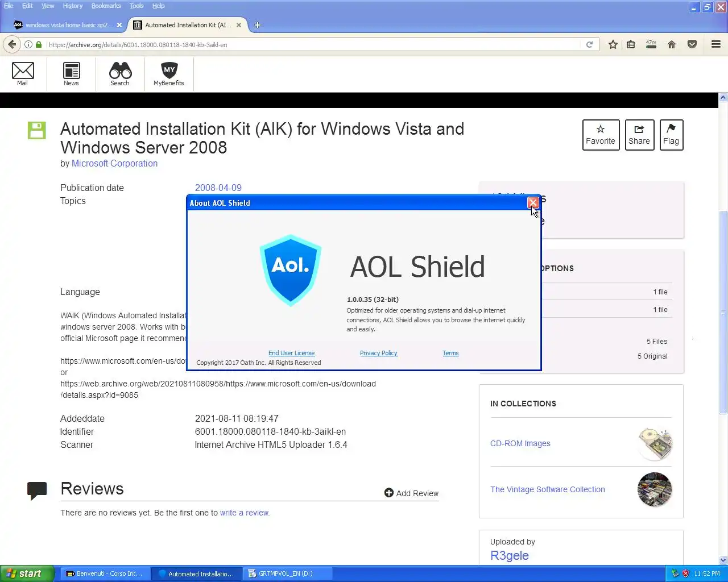Open the End User License link
The width and height of the screenshot is (728, 582).
(291, 353)
